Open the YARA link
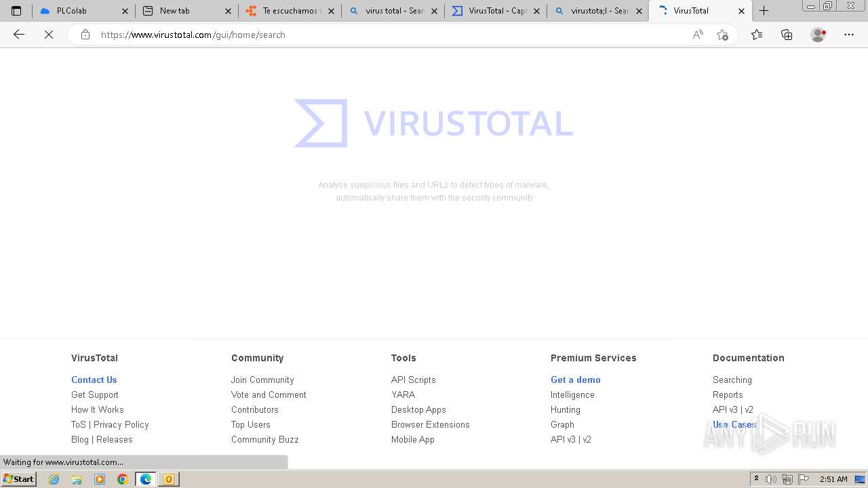The height and width of the screenshot is (488, 868). 403,394
